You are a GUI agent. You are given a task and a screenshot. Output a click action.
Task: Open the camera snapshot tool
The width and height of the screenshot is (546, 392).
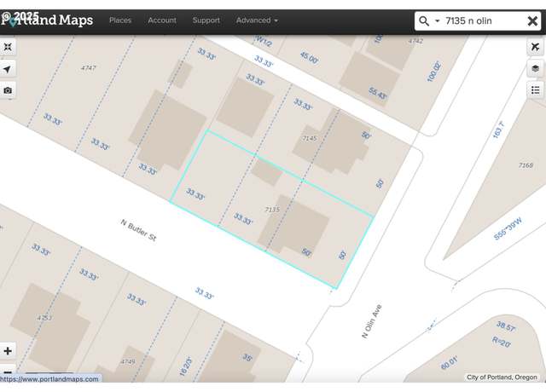click(x=8, y=90)
